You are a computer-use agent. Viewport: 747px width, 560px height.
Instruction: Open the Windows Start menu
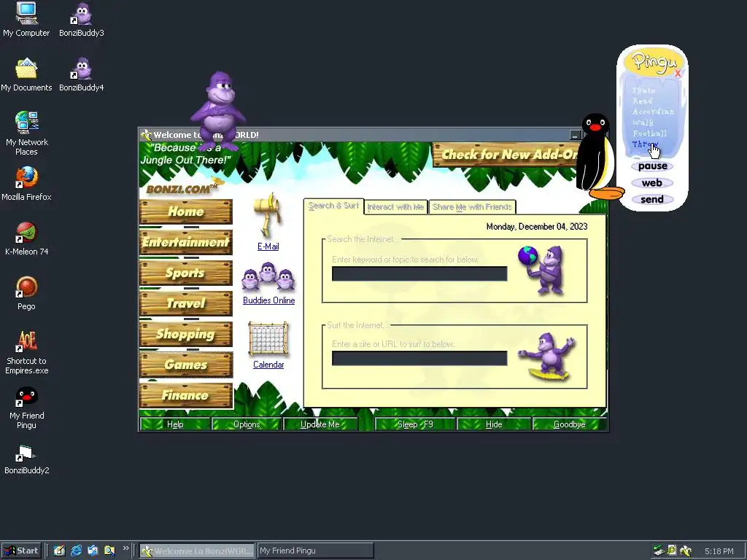click(22, 551)
